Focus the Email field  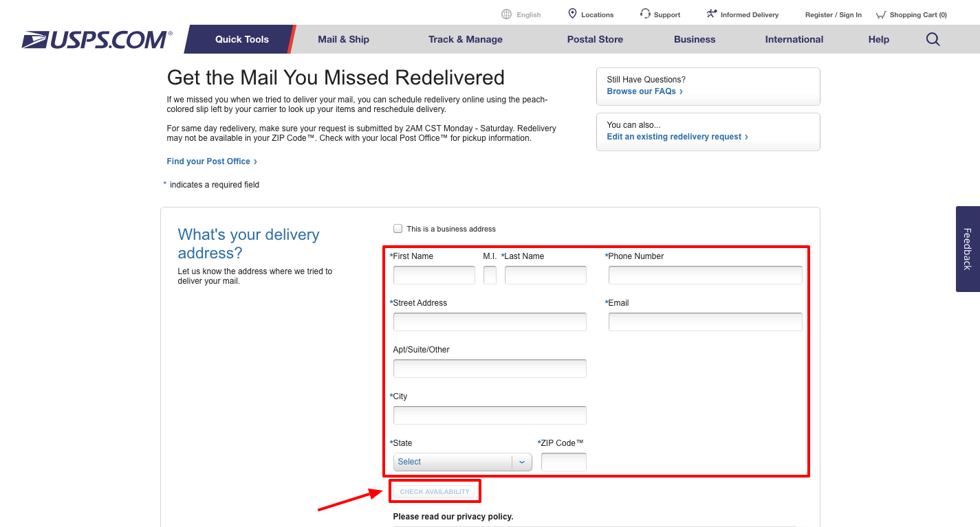[x=706, y=322]
